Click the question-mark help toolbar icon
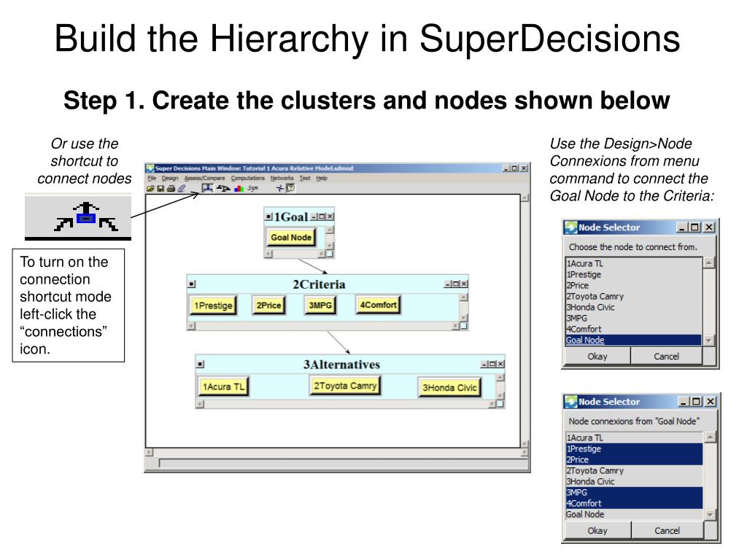The image size is (747, 560). pos(290,188)
